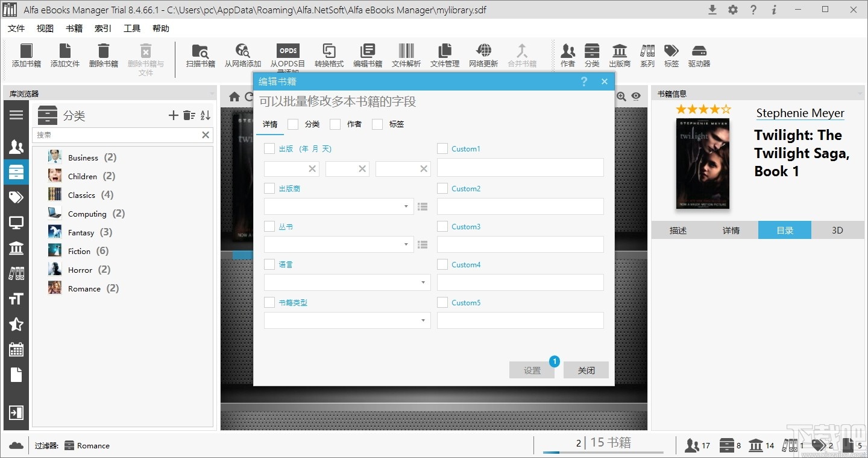The image size is (868, 458).
Task: Select the 扫描书籍 toolbar icon
Action: (200, 54)
